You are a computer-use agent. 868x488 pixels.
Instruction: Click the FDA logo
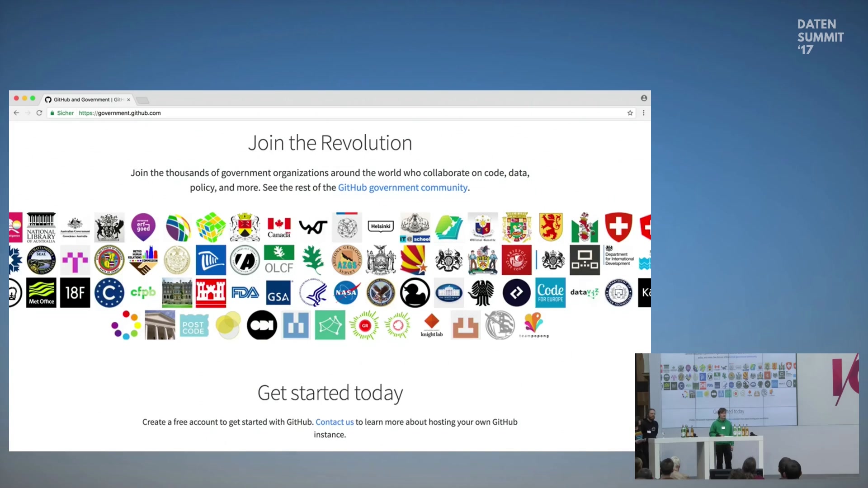point(245,293)
